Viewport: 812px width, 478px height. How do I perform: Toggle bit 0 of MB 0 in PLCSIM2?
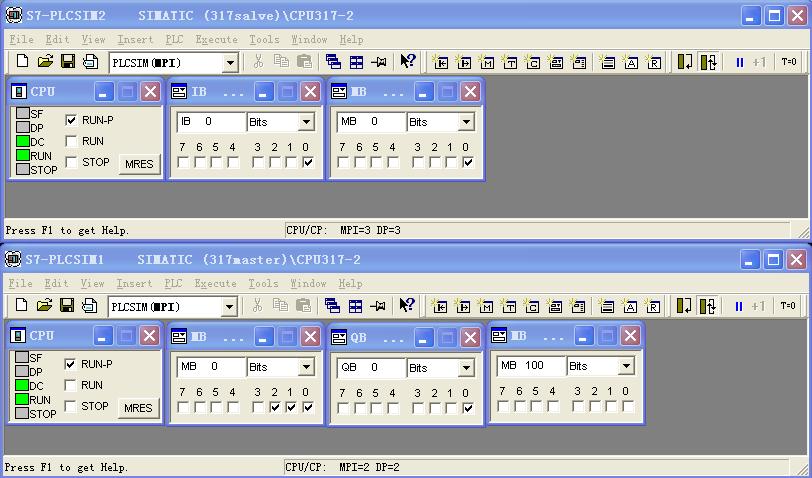click(468, 163)
